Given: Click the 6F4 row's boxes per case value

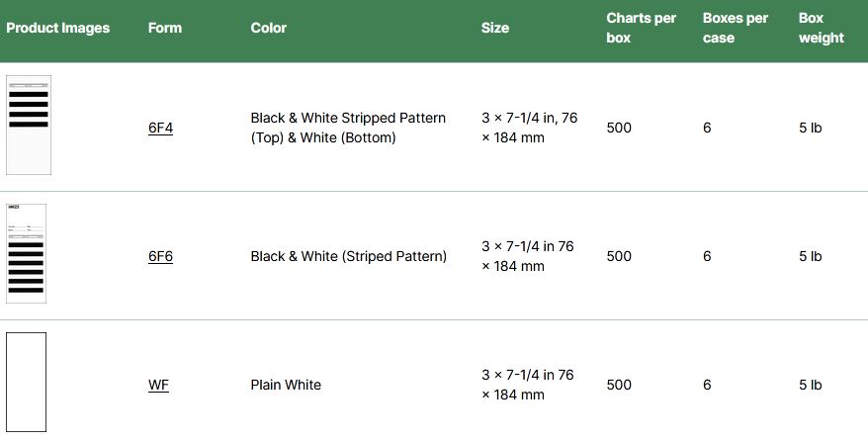Looking at the screenshot, I should pyautogui.click(x=707, y=128).
